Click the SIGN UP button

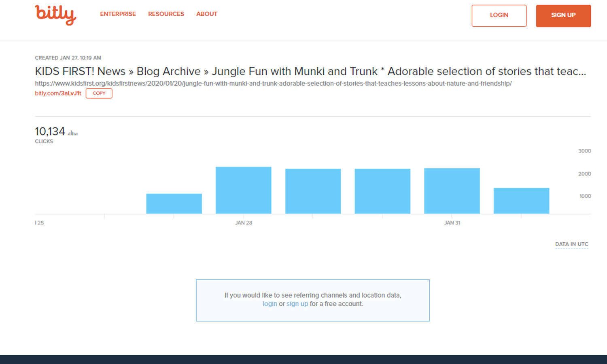[x=563, y=16]
